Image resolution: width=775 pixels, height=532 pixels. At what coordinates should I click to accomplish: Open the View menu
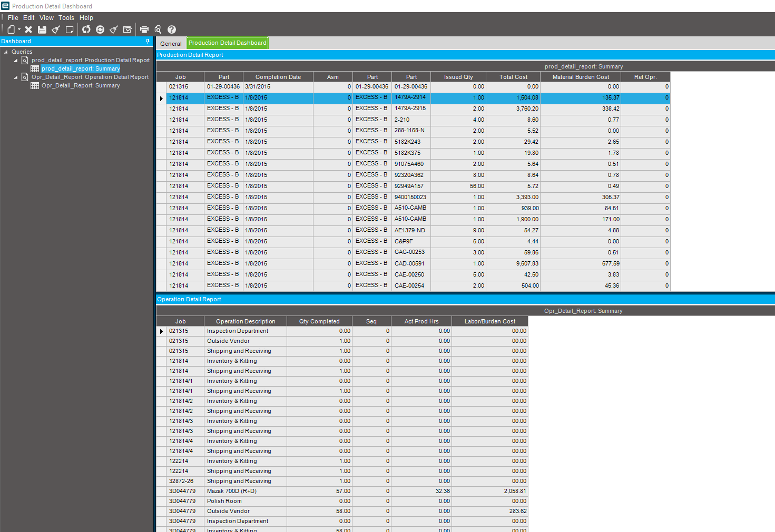click(x=46, y=18)
